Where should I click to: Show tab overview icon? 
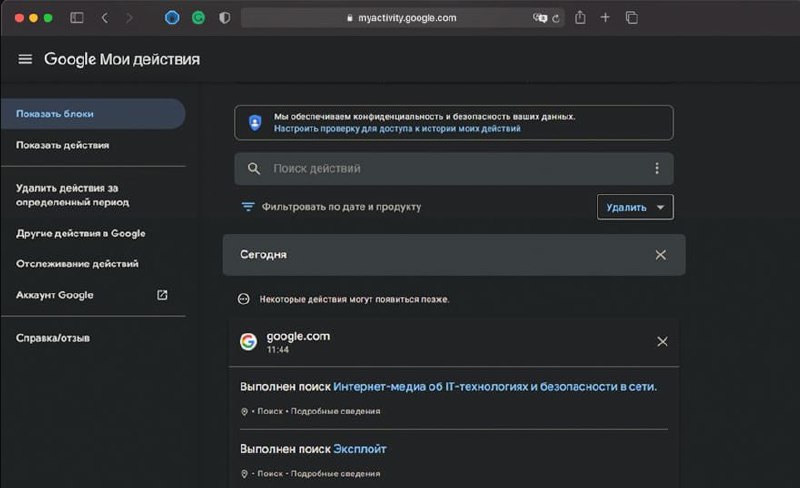coord(632,18)
